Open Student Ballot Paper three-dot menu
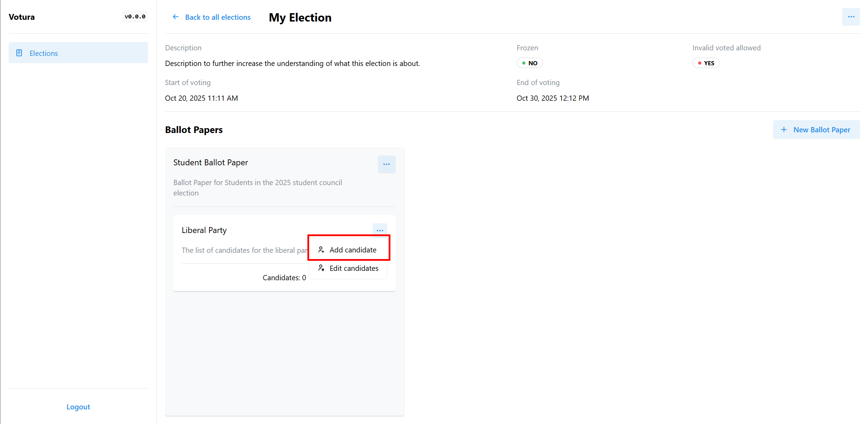 [x=386, y=164]
